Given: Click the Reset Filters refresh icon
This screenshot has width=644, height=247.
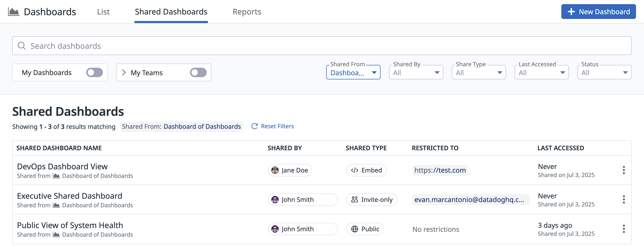Looking at the screenshot, I should 254,126.
